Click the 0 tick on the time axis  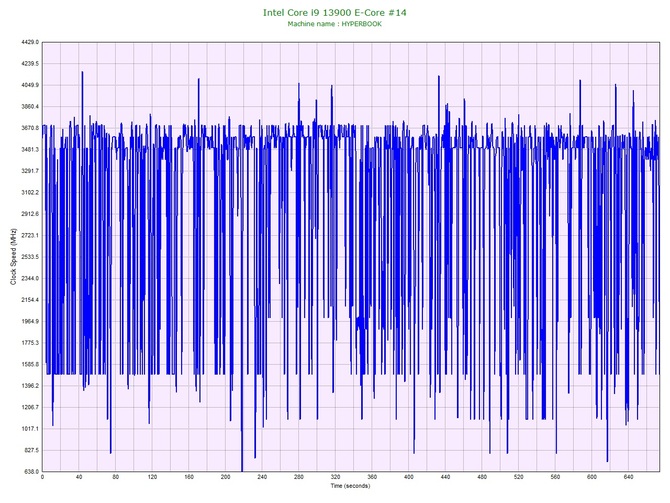(x=42, y=477)
